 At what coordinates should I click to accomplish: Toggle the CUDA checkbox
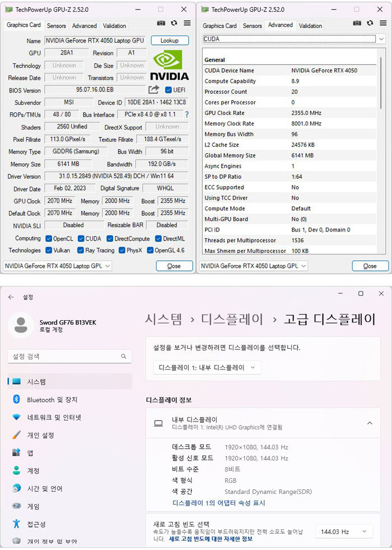pyautogui.click(x=81, y=238)
